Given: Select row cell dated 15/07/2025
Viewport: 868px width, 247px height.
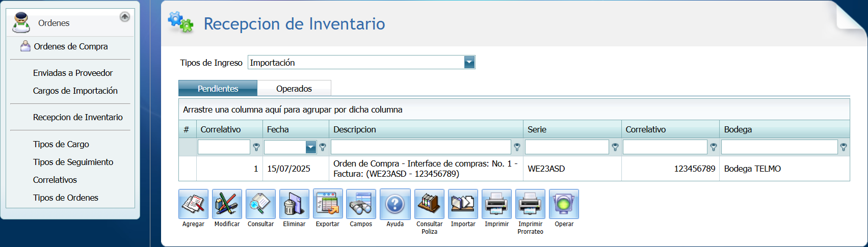Looking at the screenshot, I should click(296, 169).
